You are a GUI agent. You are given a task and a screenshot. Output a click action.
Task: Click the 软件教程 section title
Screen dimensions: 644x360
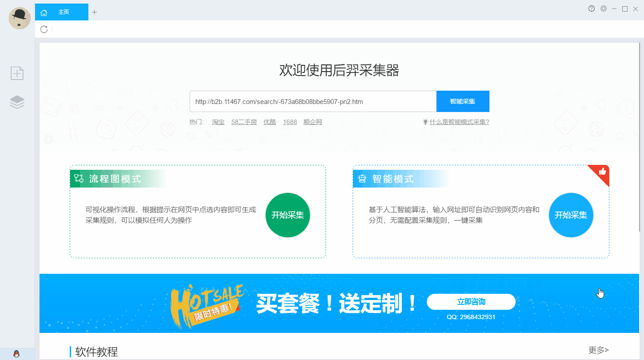[97, 352]
